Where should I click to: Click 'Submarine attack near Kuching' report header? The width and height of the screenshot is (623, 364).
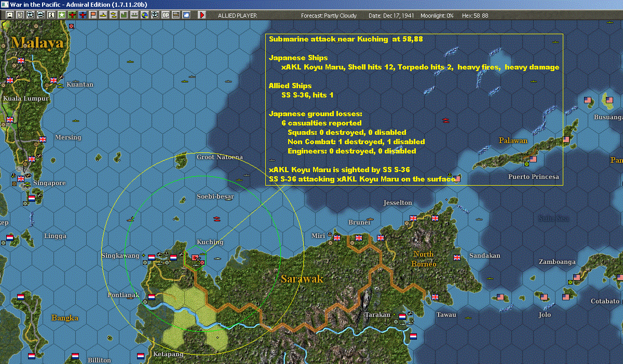pos(347,39)
